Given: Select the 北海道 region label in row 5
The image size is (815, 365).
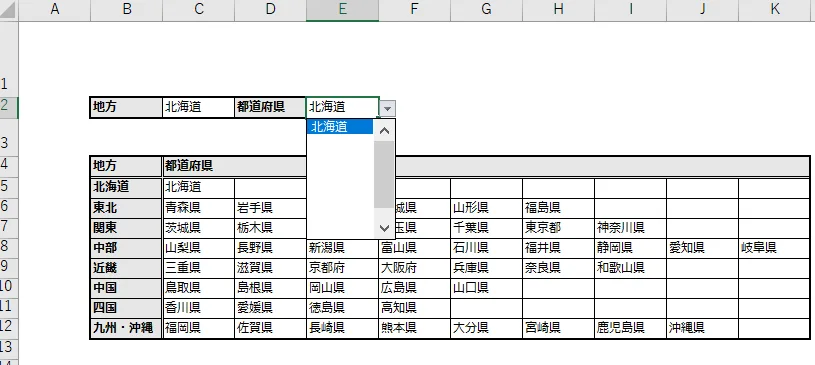Looking at the screenshot, I should coord(126,187).
